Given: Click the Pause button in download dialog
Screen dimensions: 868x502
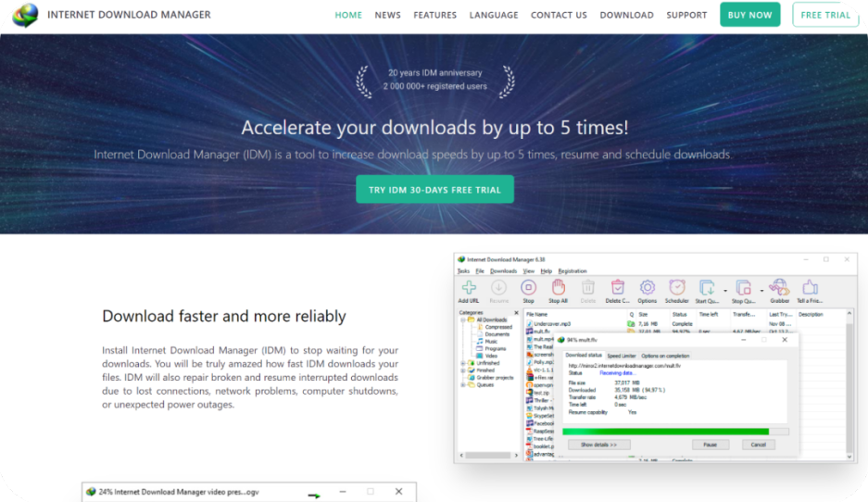Looking at the screenshot, I should pyautogui.click(x=711, y=445).
